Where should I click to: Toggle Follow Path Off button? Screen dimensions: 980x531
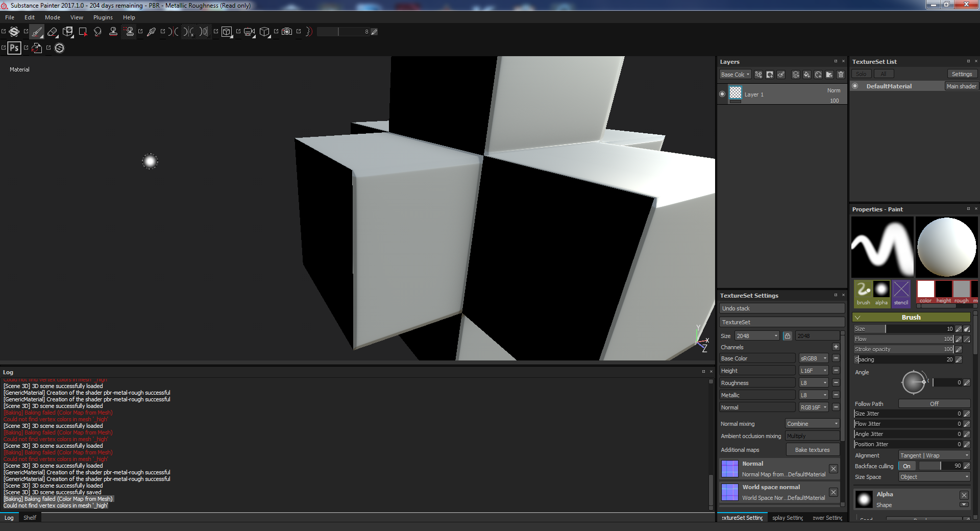click(x=934, y=404)
